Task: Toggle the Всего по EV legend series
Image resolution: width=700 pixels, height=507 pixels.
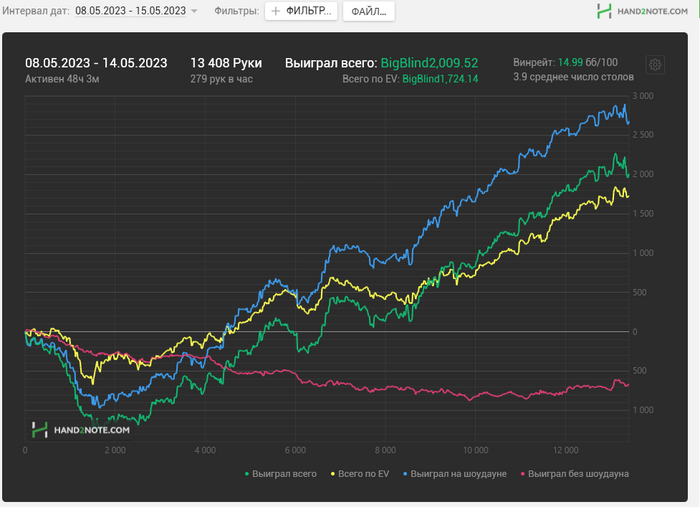Action: [360, 474]
